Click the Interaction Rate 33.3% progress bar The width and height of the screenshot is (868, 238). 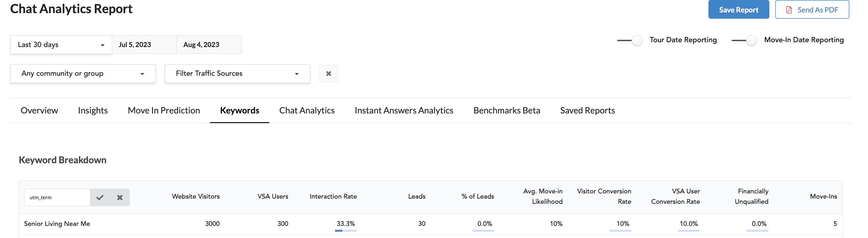pos(345,230)
